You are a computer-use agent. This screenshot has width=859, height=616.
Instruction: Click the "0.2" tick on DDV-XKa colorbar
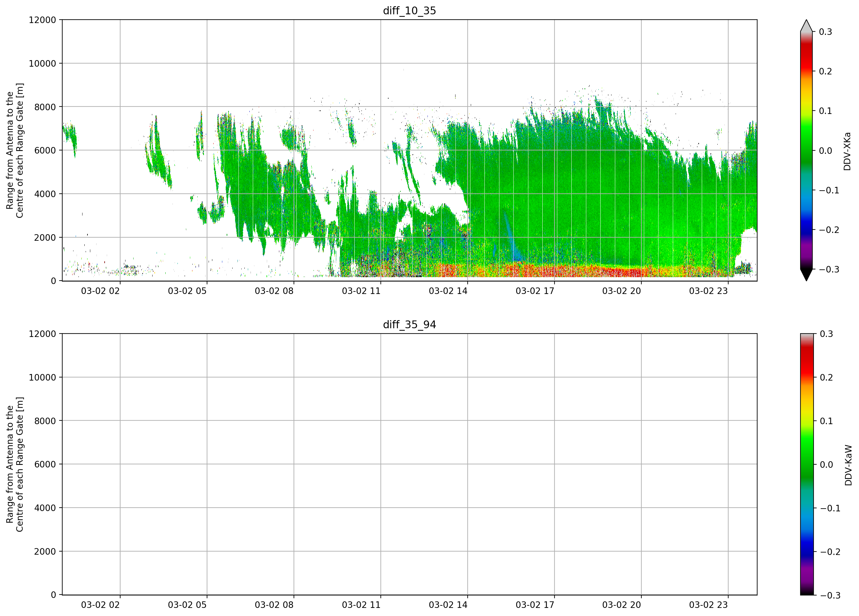(826, 72)
